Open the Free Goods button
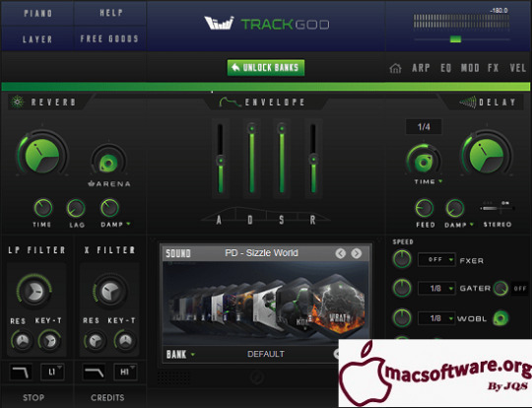This screenshot has width=532, height=408. 109,38
